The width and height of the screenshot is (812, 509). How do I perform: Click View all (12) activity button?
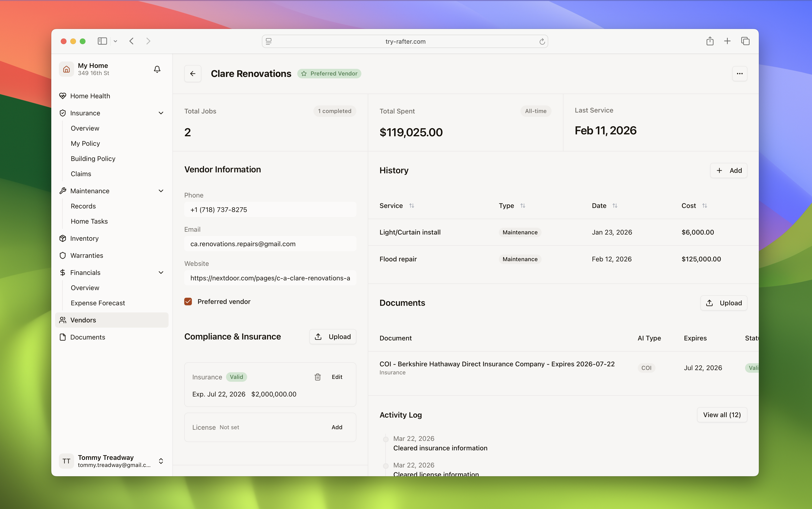click(722, 415)
